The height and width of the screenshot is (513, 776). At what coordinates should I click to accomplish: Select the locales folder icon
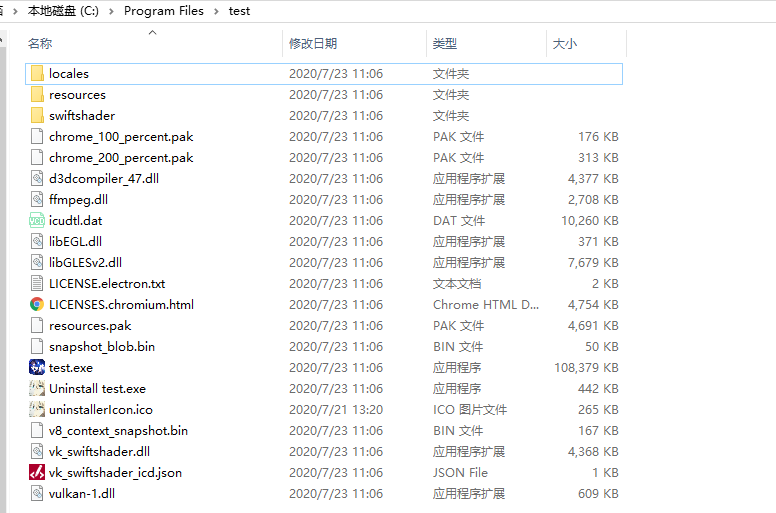[x=37, y=74]
